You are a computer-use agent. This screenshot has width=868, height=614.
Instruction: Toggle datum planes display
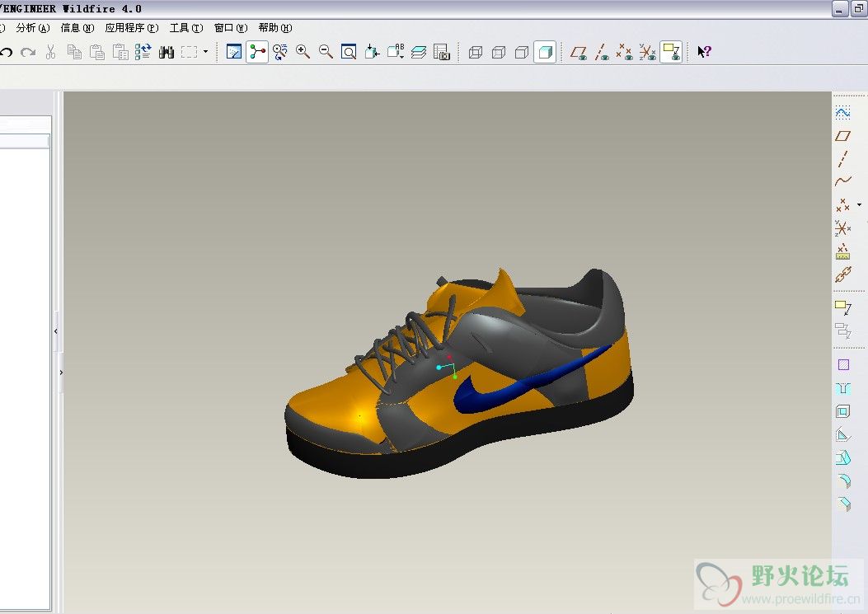click(579, 52)
